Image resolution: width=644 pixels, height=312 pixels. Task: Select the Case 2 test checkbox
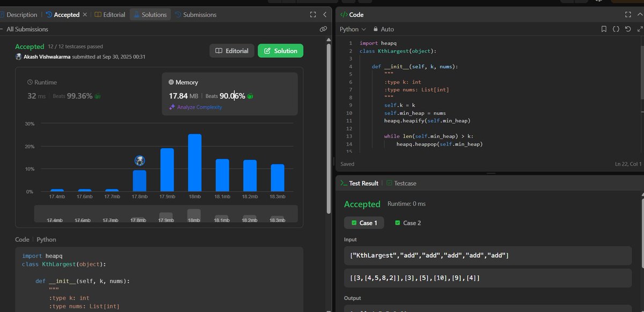tap(398, 222)
